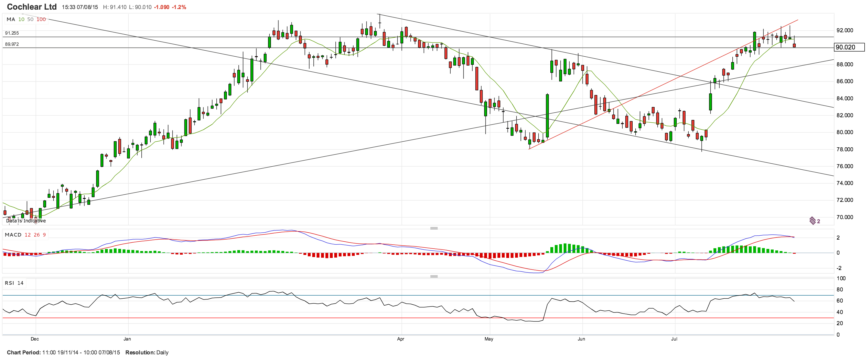The height and width of the screenshot is (358, 868).
Task: Click the Dec label on time axis
Action: 35,339
